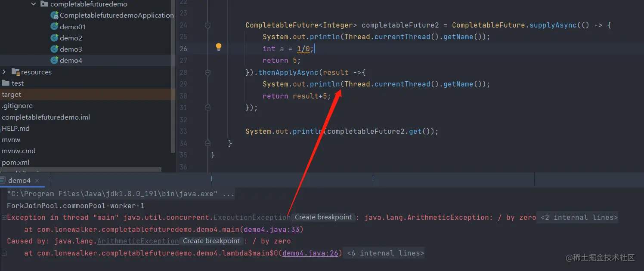The height and width of the screenshot is (271, 644).
Task: Click the CompletablefuturedemoApplication Spring class icon
Action: (x=54, y=15)
